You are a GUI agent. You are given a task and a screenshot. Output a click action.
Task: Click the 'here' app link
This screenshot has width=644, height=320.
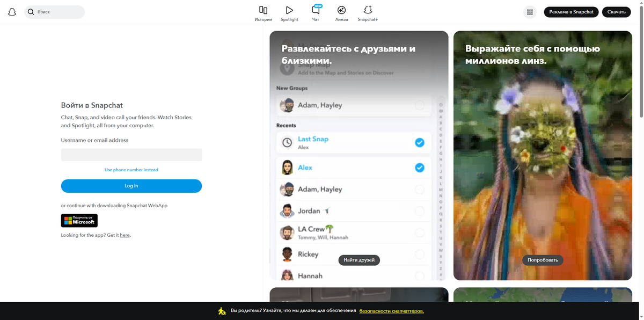click(125, 235)
